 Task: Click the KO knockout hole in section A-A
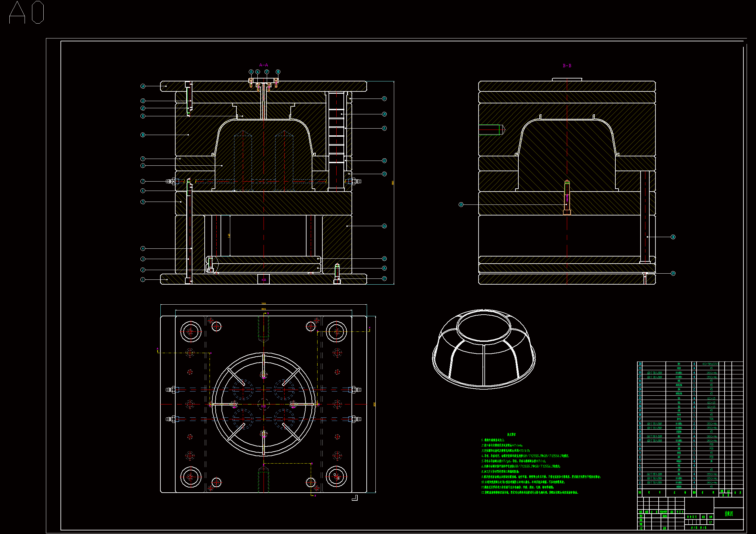(x=264, y=279)
